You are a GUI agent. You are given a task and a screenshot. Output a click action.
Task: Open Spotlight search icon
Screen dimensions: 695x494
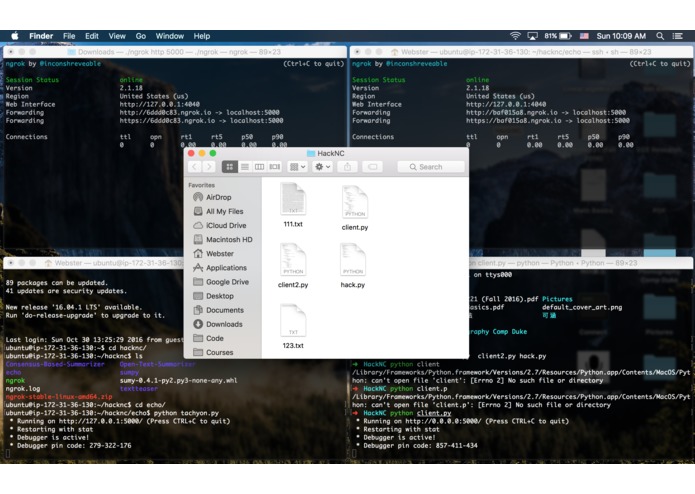tap(660, 36)
